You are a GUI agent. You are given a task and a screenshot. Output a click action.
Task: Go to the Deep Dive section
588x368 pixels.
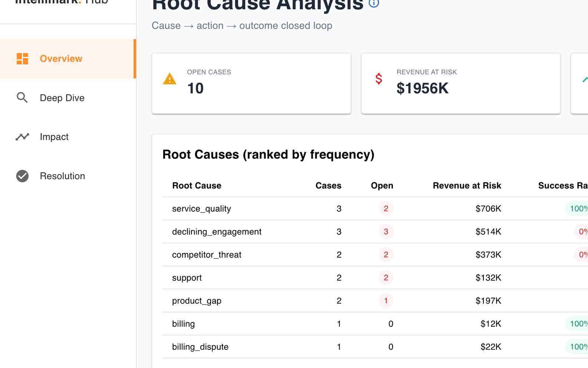click(68, 98)
